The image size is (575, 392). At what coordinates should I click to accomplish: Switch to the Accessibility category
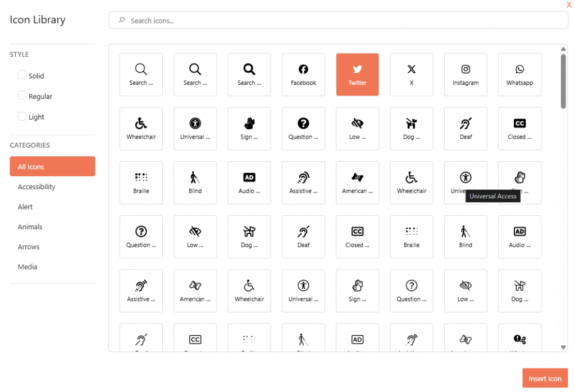tap(36, 186)
